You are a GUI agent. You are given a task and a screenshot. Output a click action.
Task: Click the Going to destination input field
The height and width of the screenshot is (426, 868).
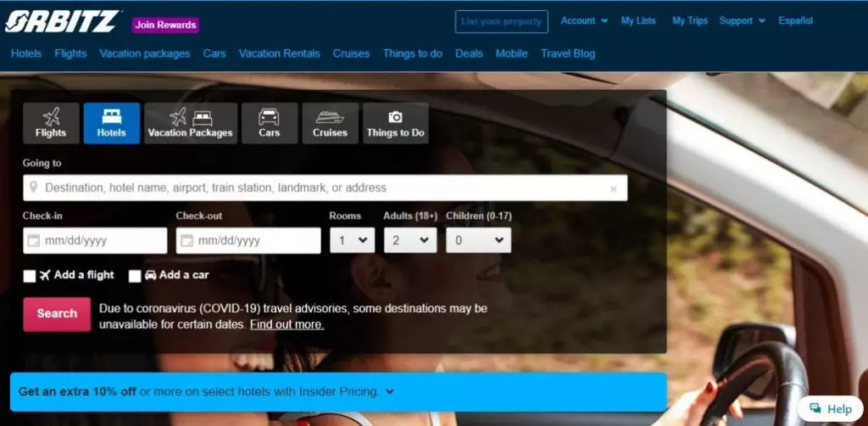click(325, 188)
